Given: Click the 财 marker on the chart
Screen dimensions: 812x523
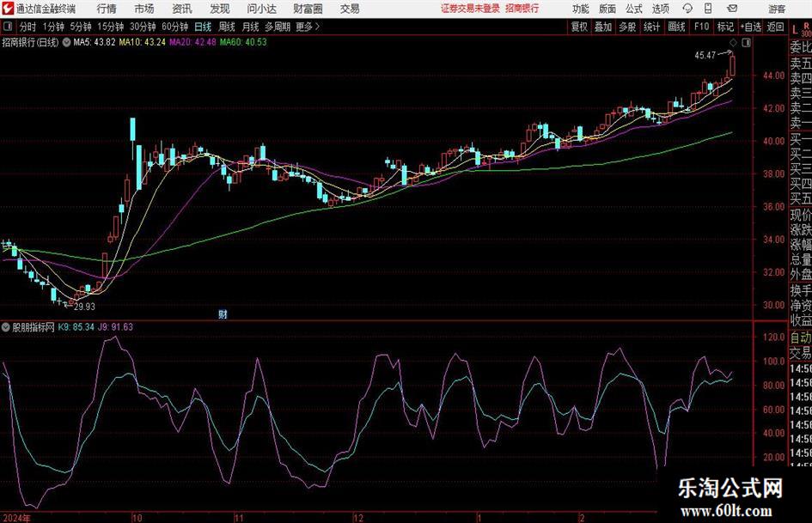Looking at the screenshot, I should click(x=223, y=314).
